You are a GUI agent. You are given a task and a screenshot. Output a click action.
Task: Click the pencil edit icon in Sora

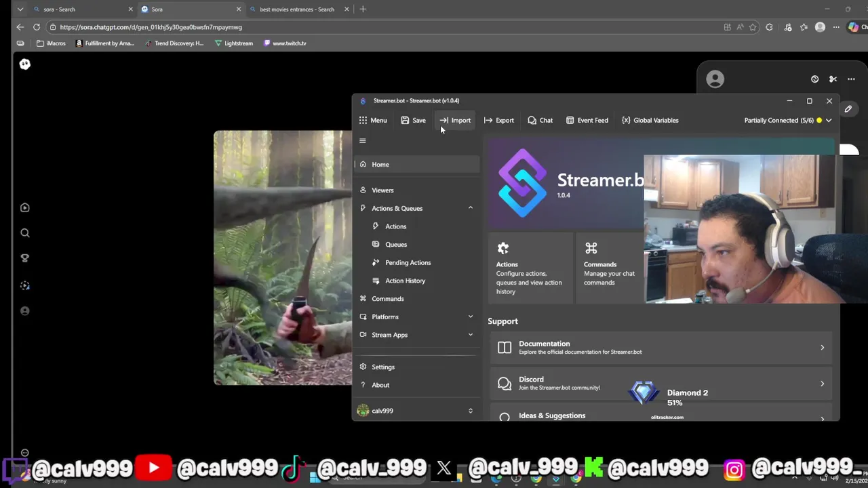tap(848, 109)
